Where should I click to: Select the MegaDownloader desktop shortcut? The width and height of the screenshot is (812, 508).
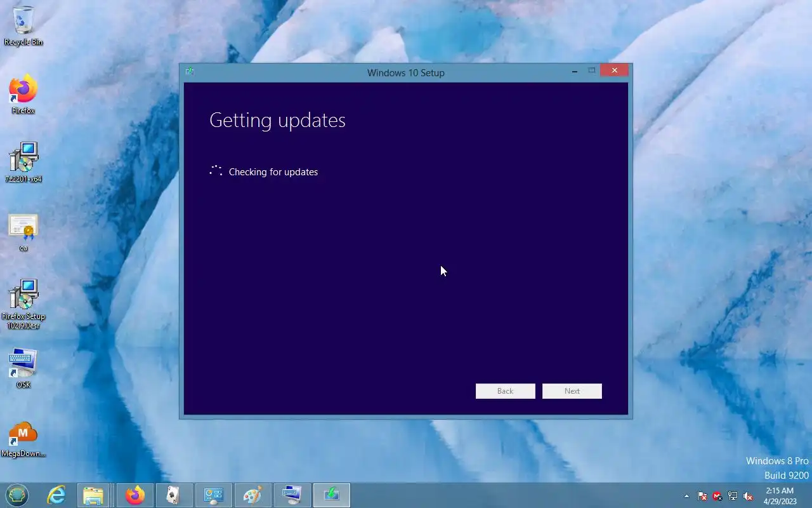(x=23, y=439)
